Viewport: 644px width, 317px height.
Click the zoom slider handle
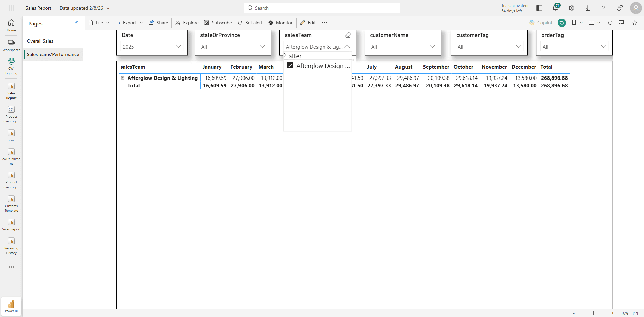click(x=593, y=313)
